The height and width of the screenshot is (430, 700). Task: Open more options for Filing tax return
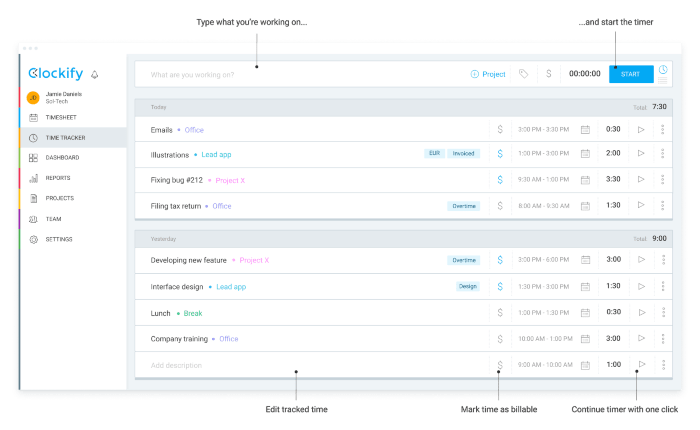point(662,206)
